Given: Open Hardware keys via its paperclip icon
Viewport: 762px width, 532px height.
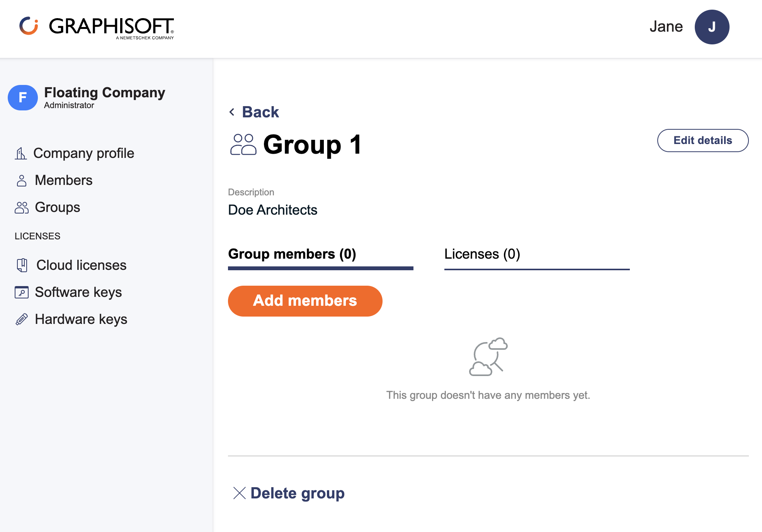Looking at the screenshot, I should coord(22,319).
